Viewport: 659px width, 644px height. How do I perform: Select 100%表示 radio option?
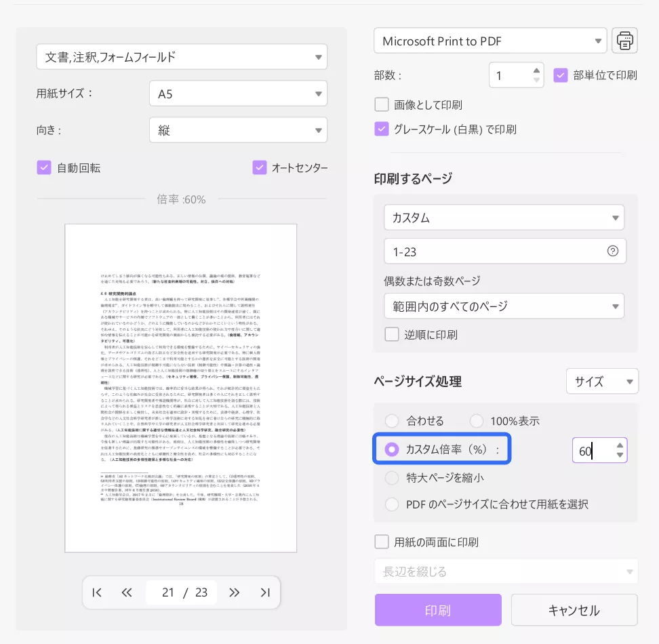[476, 420]
